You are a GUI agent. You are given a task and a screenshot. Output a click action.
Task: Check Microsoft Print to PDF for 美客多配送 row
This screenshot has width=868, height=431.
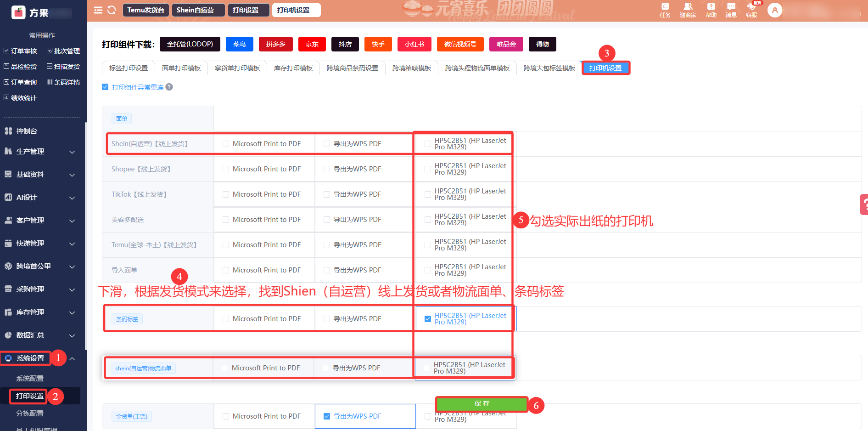coord(226,220)
